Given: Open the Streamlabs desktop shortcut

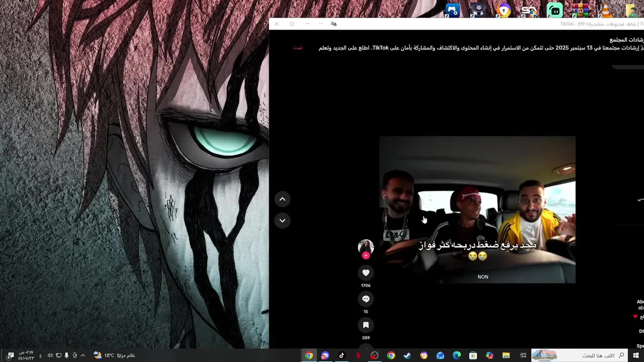Looking at the screenshot, I should [554, 10].
